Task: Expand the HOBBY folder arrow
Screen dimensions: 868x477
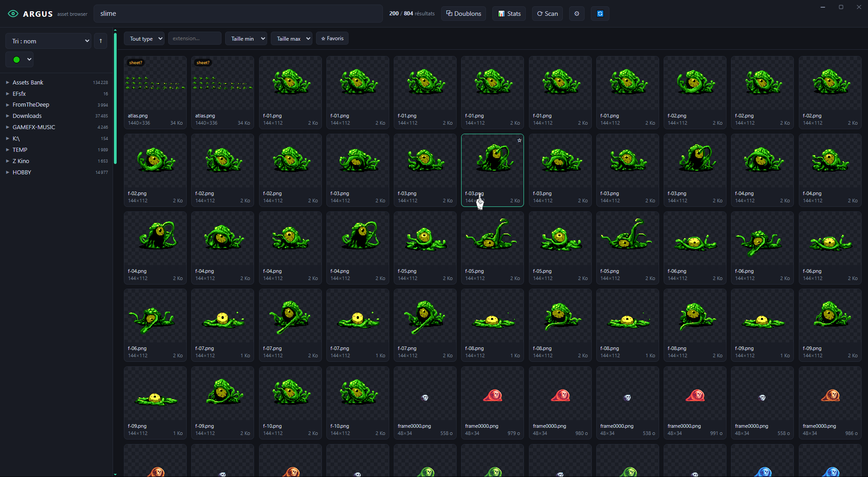Action: click(8, 173)
